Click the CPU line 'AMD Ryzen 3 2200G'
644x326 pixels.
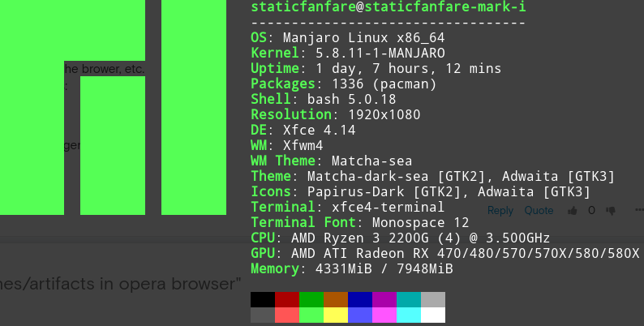click(x=401, y=238)
